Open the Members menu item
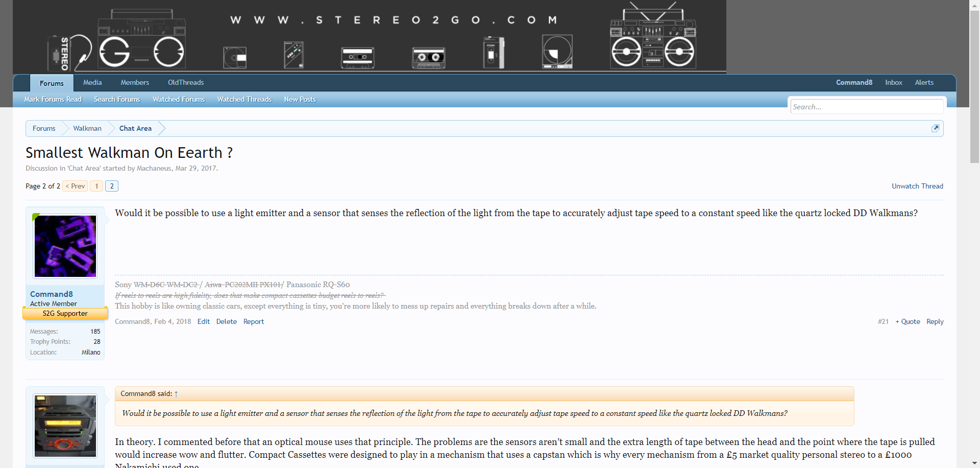Image resolution: width=980 pixels, height=468 pixels. 135,83
